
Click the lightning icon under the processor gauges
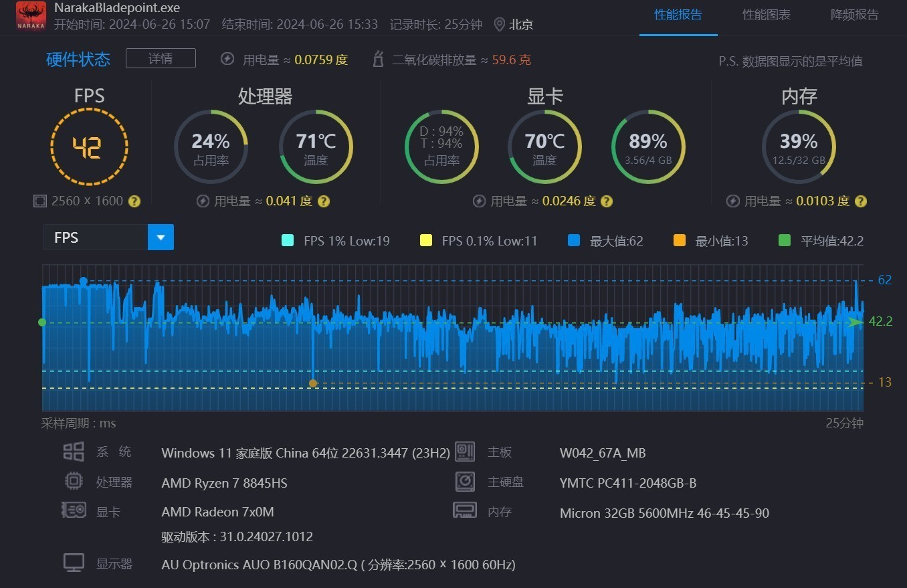(x=203, y=201)
